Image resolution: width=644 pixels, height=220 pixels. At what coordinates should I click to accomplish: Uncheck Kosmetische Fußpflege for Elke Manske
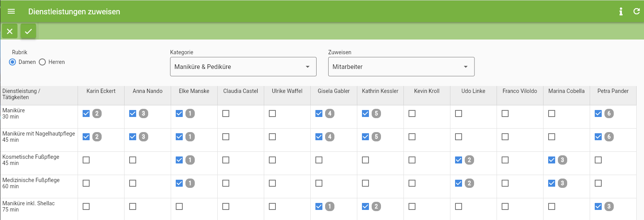pyautogui.click(x=179, y=160)
